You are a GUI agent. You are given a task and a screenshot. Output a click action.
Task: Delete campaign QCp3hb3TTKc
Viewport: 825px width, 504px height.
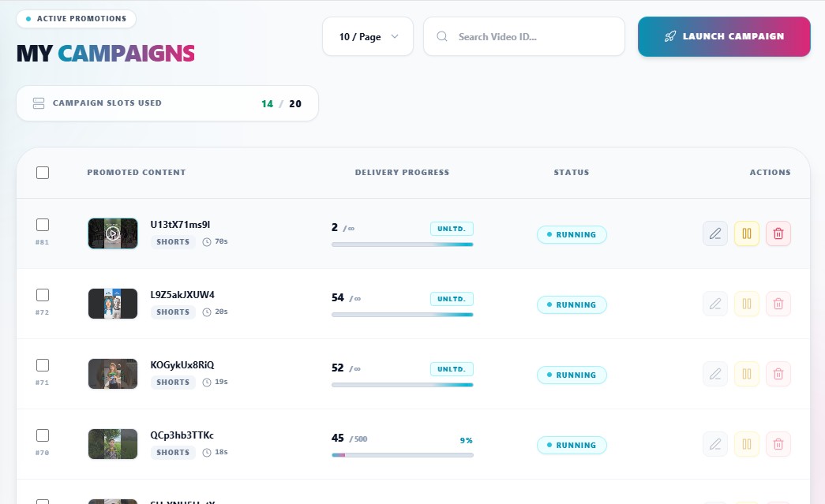[778, 445]
